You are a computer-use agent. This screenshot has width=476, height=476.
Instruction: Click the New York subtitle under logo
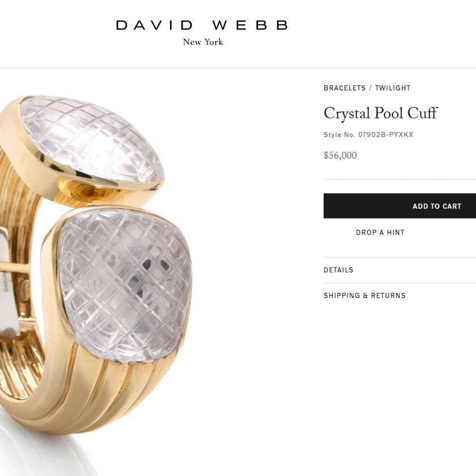click(203, 42)
